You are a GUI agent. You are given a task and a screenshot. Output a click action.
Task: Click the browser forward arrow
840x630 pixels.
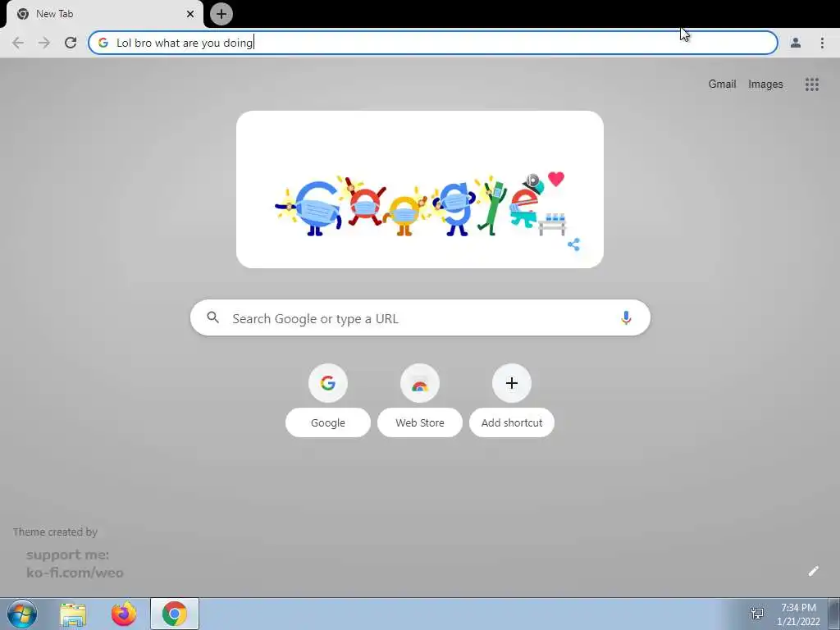pos(44,43)
